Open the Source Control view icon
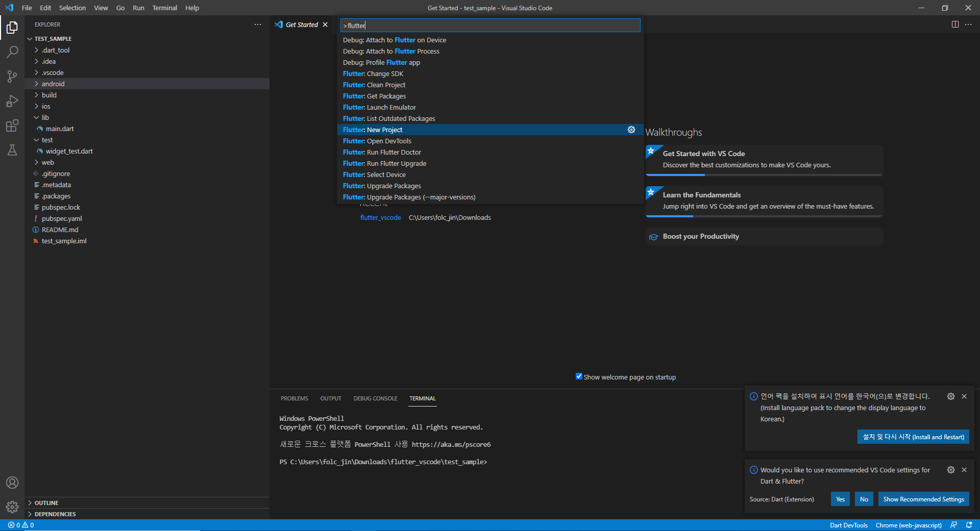The width and height of the screenshot is (980, 531). [x=12, y=76]
